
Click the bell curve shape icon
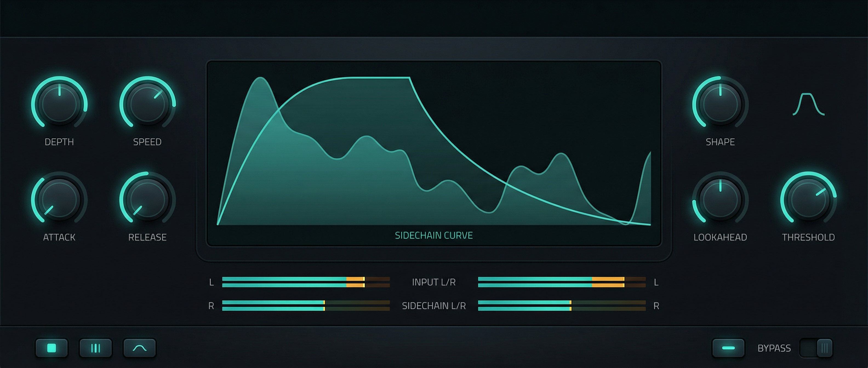[808, 104]
